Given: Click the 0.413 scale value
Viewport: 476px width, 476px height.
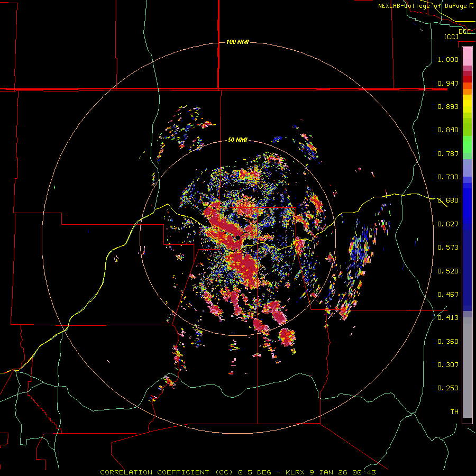Looking at the screenshot, I should 448,318.
